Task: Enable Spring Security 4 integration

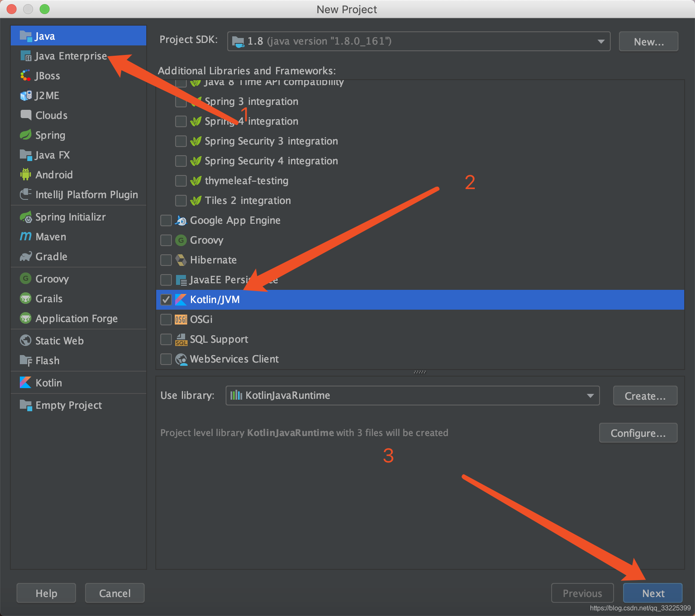Action: click(x=181, y=161)
